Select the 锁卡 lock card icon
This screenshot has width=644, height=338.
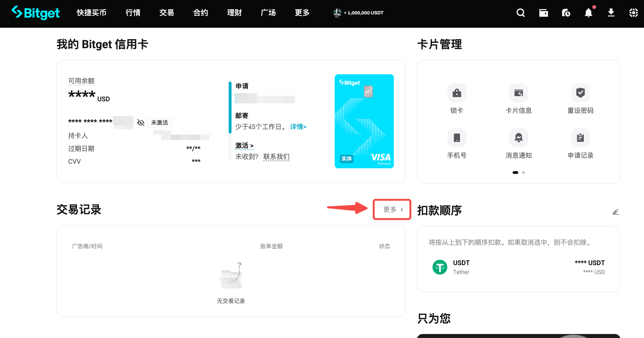click(456, 93)
